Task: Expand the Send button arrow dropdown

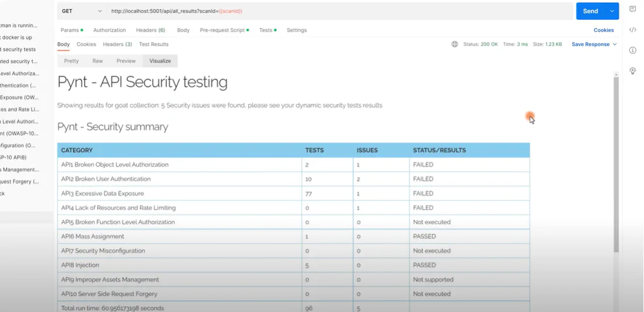Action: point(612,11)
